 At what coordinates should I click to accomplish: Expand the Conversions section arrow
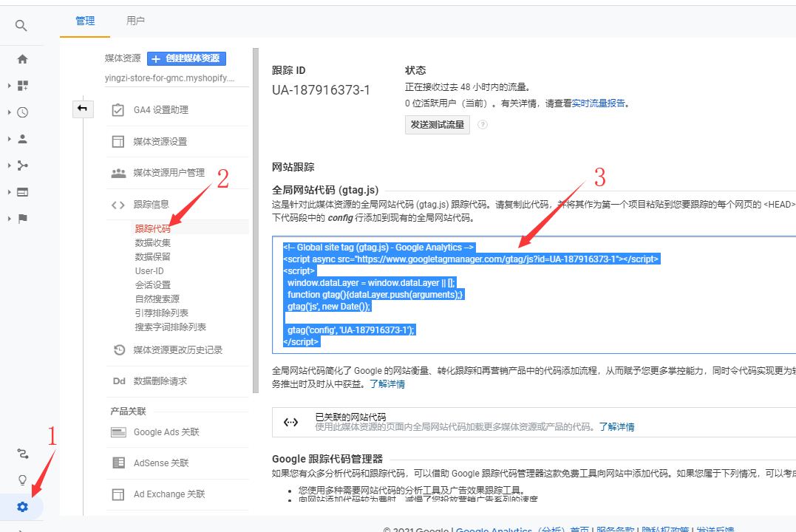coord(9,219)
